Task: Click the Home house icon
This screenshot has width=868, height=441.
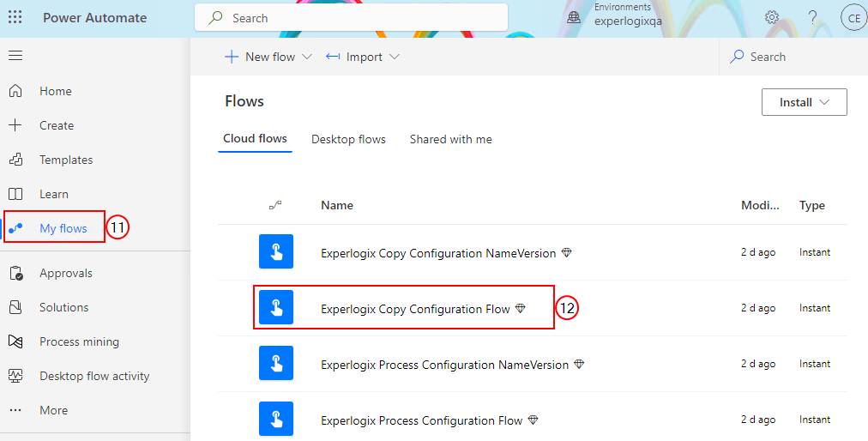Action: [x=15, y=91]
